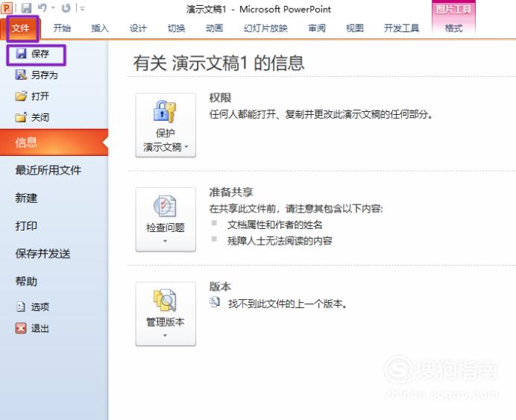Viewport: 516px width, 420px height.
Task: Click the 权限 heading
Action: pos(220,98)
